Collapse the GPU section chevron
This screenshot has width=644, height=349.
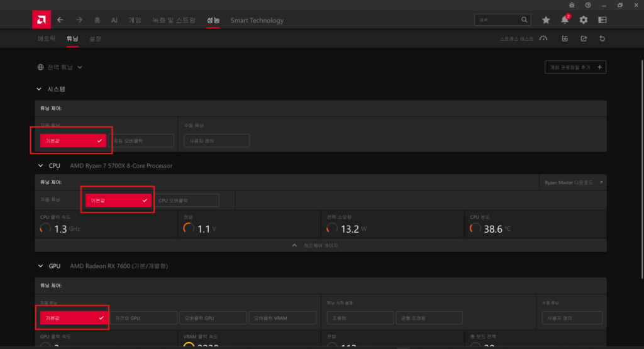[40, 265]
